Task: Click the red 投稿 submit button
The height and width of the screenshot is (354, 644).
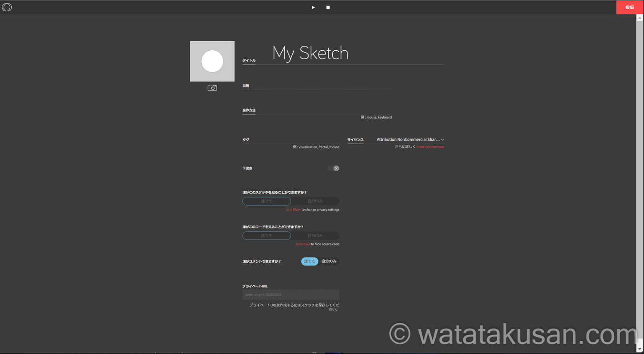Action: [x=629, y=7]
